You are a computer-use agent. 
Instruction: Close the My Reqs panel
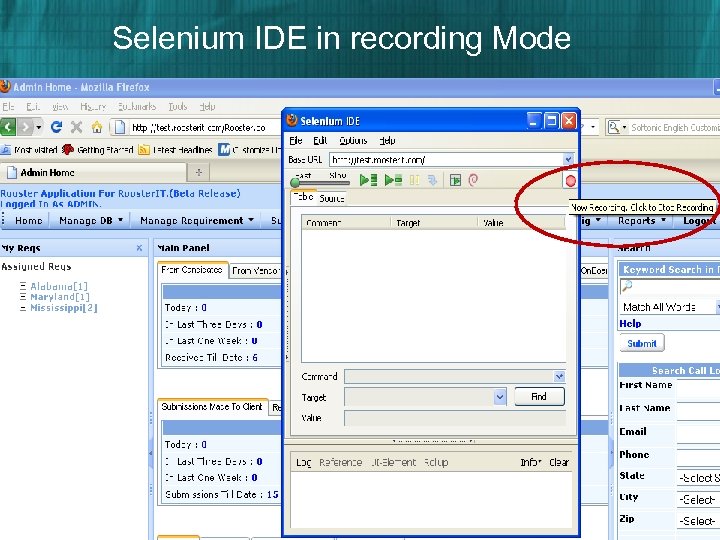[139, 248]
